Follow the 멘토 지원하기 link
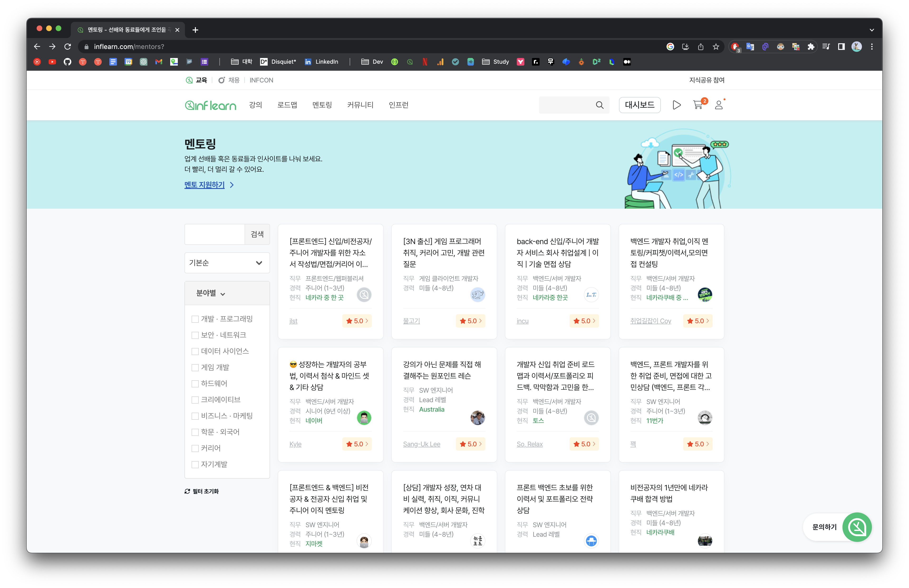Screen dimensions: 909x588 click(x=205, y=185)
